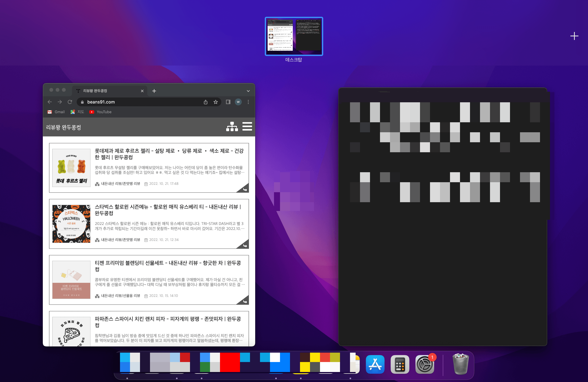The width and height of the screenshot is (588, 382).
Task: Click category of the 스타벅스 할로윈 post
Action: point(121,240)
